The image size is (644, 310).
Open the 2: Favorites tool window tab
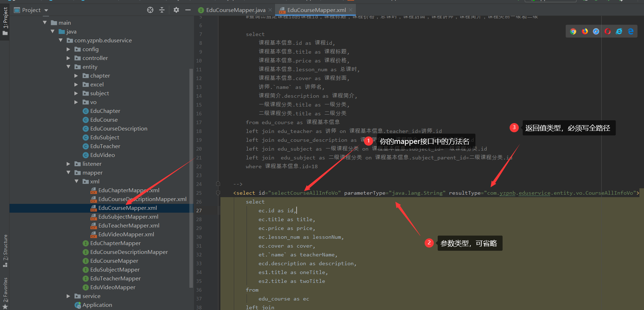5,293
